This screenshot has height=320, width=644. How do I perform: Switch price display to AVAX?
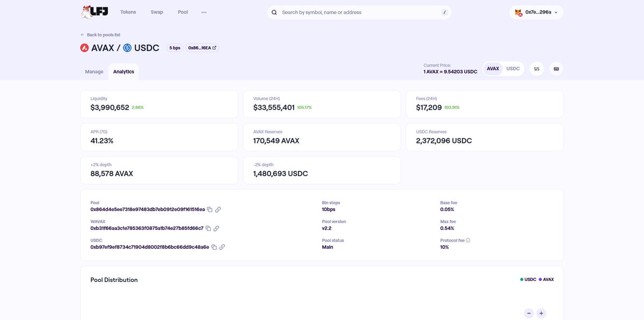(x=493, y=69)
